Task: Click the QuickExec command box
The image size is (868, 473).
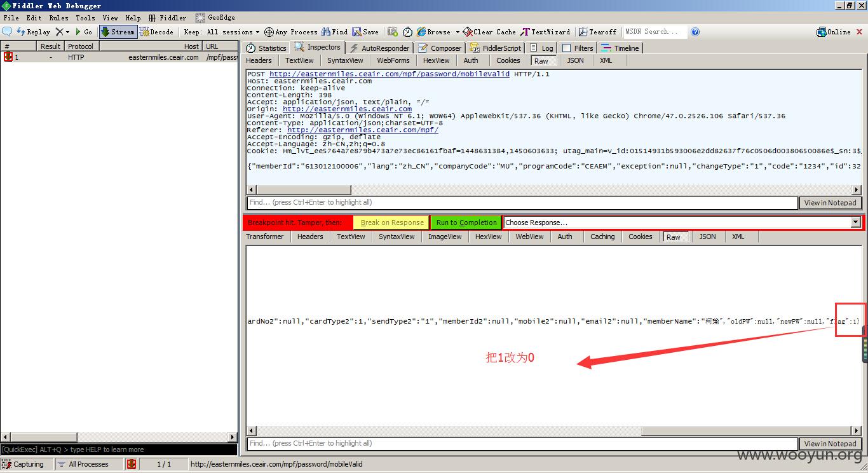Action: pos(119,449)
